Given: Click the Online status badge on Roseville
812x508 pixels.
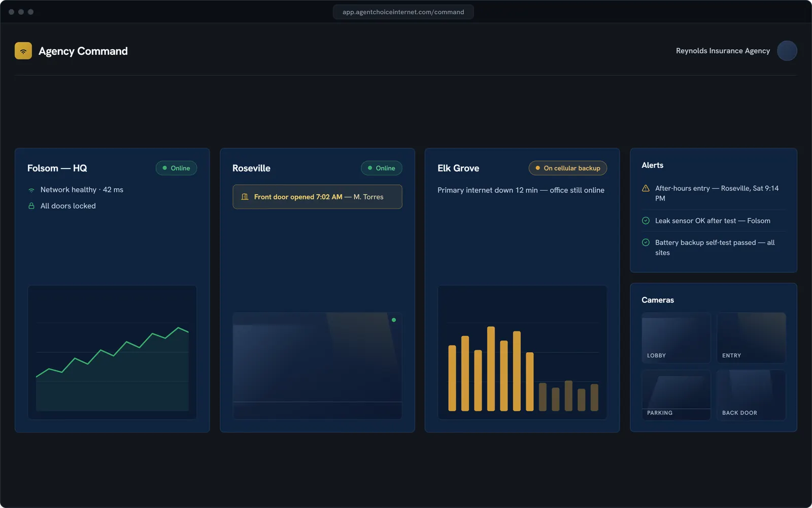Looking at the screenshot, I should [382, 168].
